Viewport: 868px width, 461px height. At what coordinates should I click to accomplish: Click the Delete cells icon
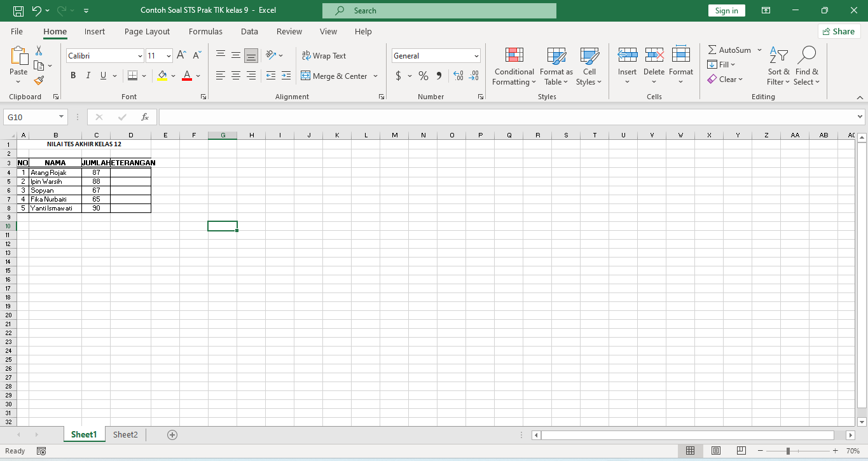(654, 56)
